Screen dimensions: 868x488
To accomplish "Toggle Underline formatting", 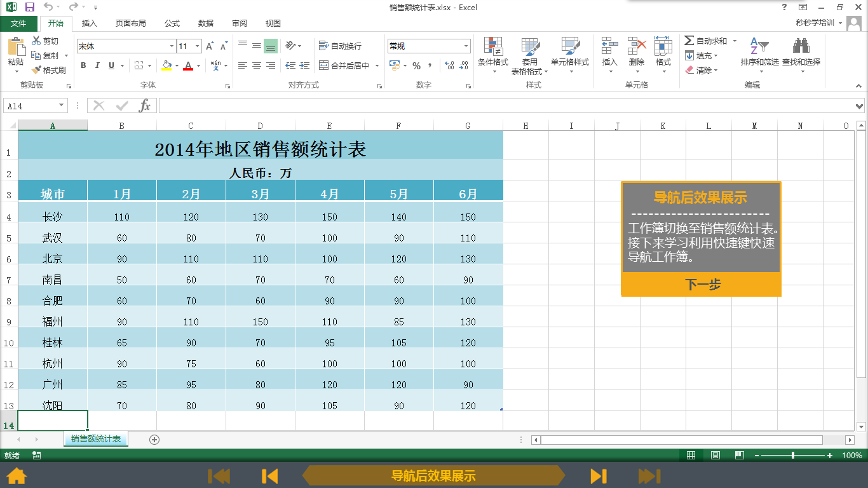I will pos(111,65).
